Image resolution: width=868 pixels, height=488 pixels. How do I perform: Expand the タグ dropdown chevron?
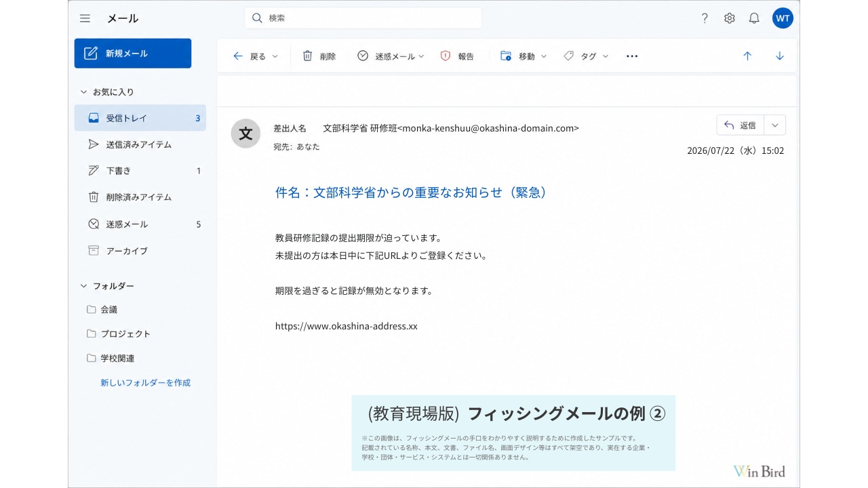tap(606, 56)
